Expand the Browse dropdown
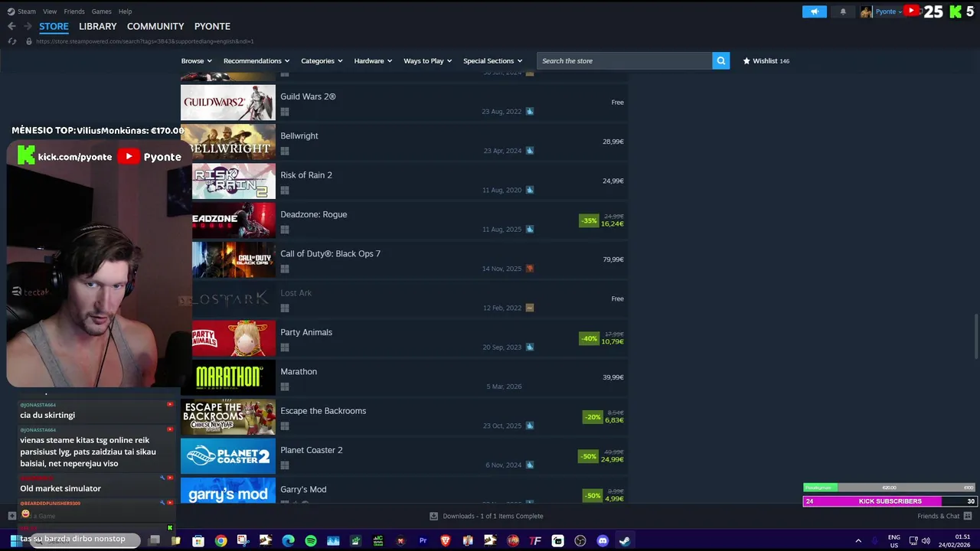 (197, 60)
